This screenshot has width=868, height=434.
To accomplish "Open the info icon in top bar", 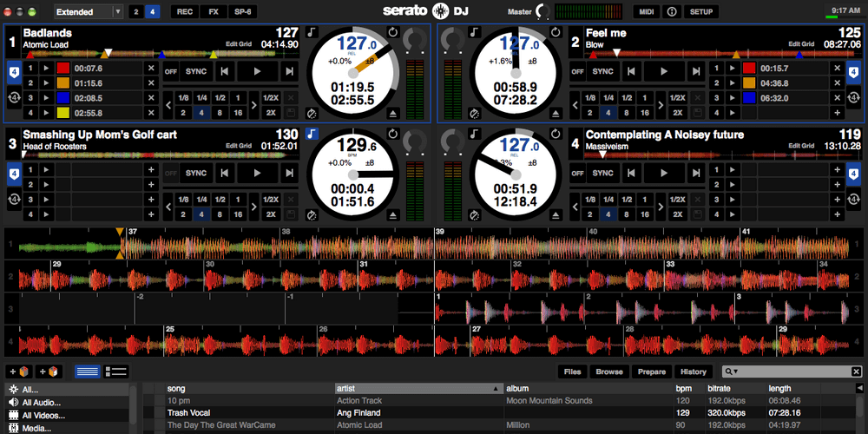I will (672, 11).
